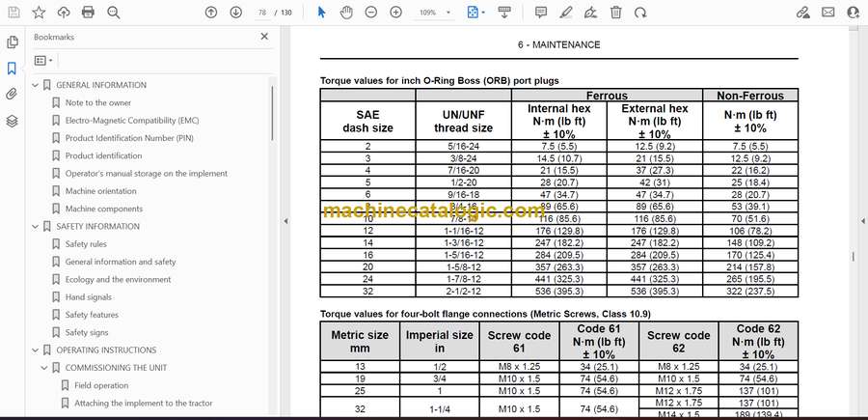Jump to Ecology and the environment
This screenshot has width=868, height=420.
click(118, 280)
